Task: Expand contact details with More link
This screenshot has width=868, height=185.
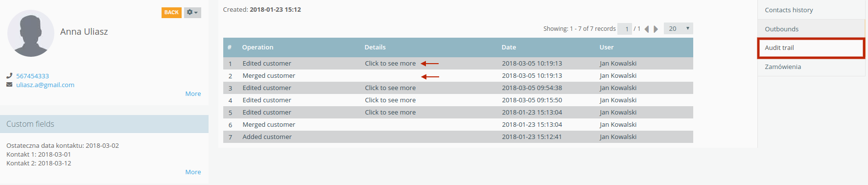Action: click(193, 93)
